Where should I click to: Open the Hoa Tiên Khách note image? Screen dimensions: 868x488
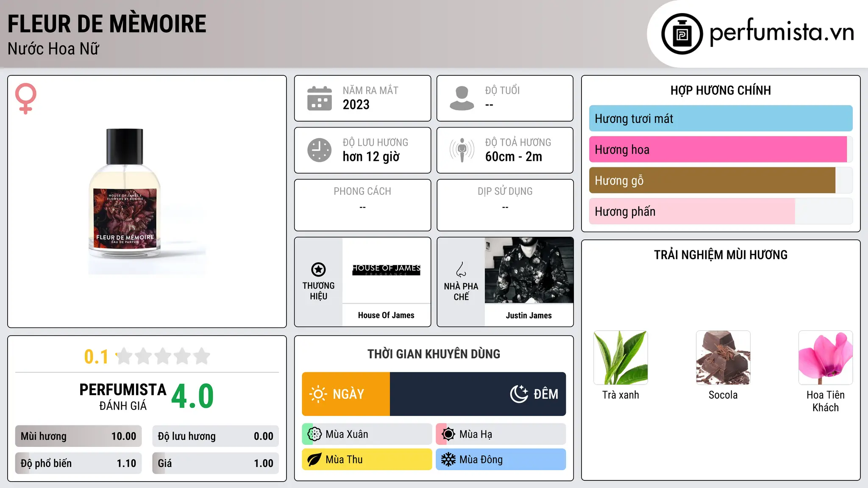tap(826, 358)
